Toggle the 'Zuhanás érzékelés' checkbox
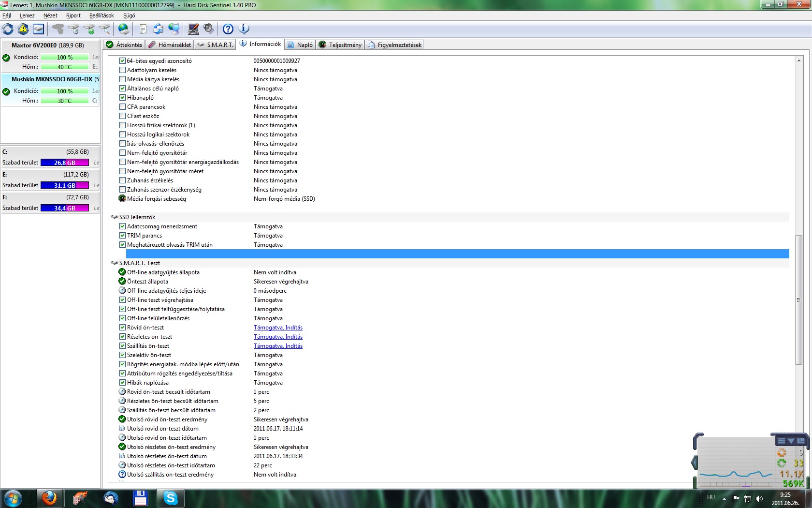This screenshot has height=508, width=812. (122, 180)
